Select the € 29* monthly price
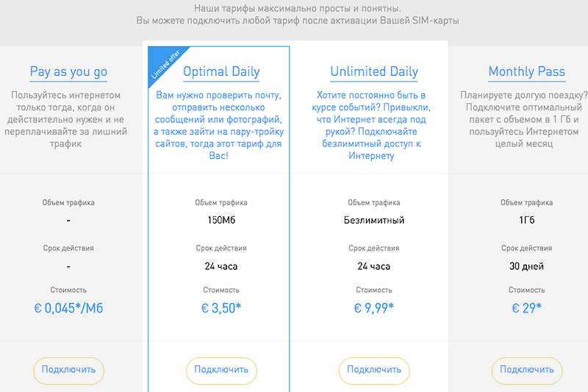This screenshot has height=392, width=588. [x=526, y=308]
